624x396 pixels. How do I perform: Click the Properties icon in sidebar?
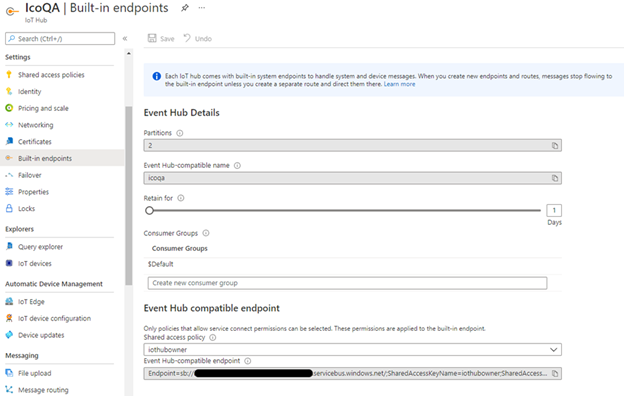pos(9,192)
